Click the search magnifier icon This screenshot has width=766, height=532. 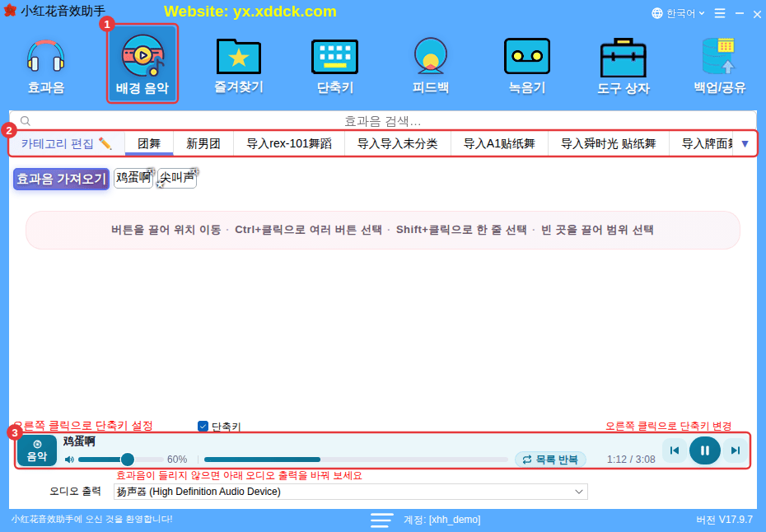[26, 121]
